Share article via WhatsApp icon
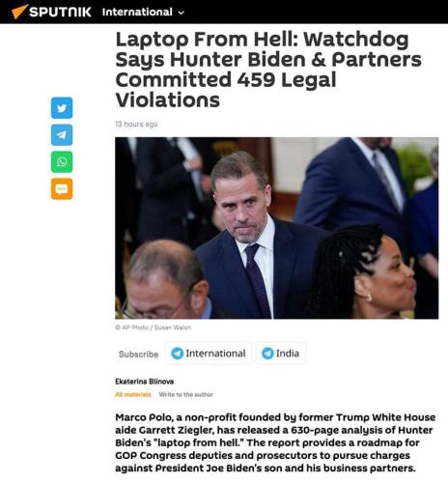The image size is (448, 483). point(62,162)
